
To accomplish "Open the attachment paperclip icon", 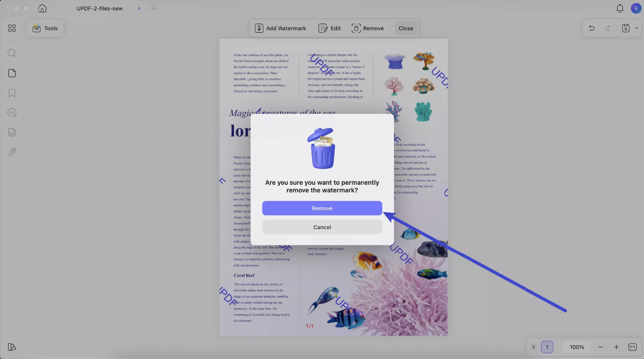I will [x=12, y=152].
